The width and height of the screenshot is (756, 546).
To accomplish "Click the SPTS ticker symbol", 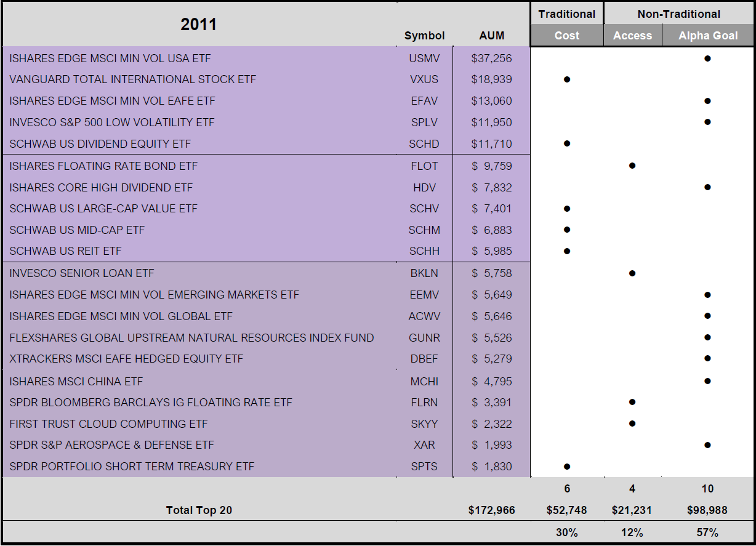I will point(424,467).
